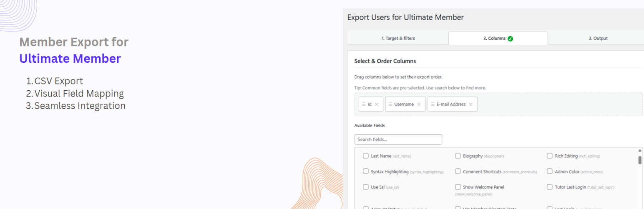This screenshot has height=209, width=644.
Task: Click the Biography field label
Action: [x=473, y=156]
